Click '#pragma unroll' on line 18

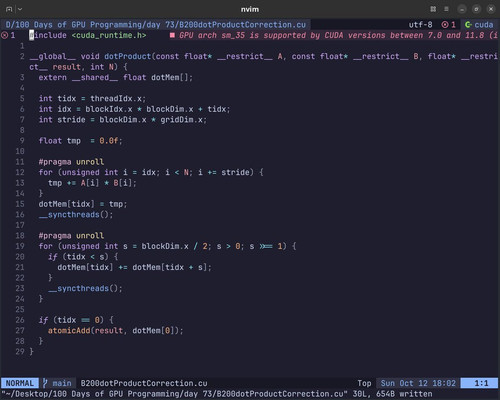71,236
